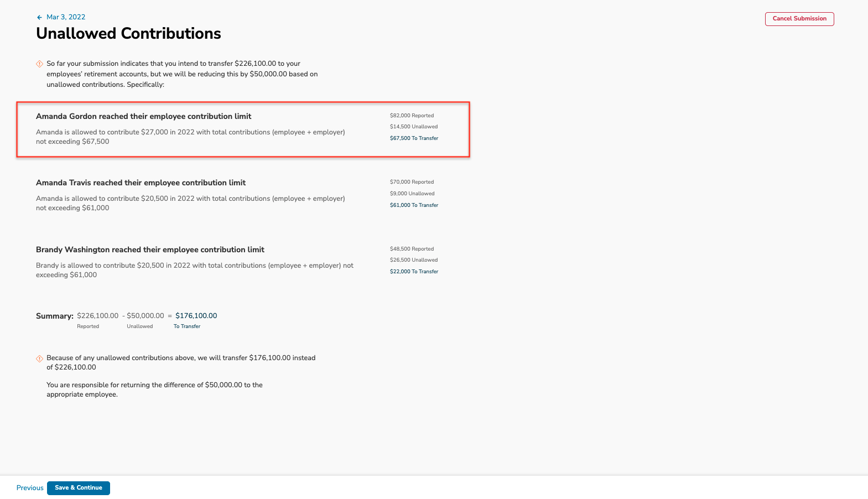Image resolution: width=868 pixels, height=499 pixels.
Task: Click the top orange warning diamond icon
Action: coord(40,64)
